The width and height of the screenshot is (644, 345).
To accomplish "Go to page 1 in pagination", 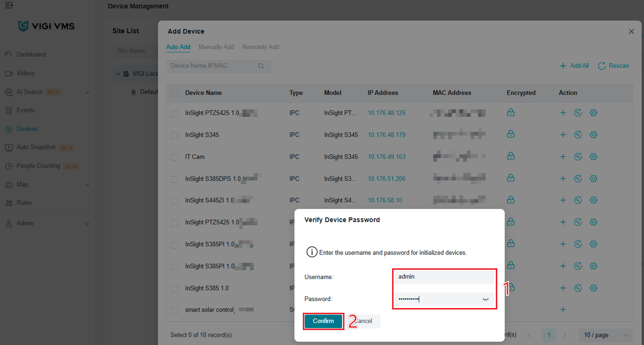I will [x=549, y=335].
